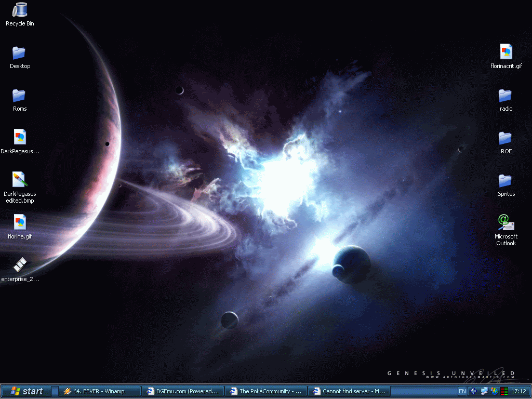Switch to the 64. FEVER - Winamp taskbar button

(99, 391)
